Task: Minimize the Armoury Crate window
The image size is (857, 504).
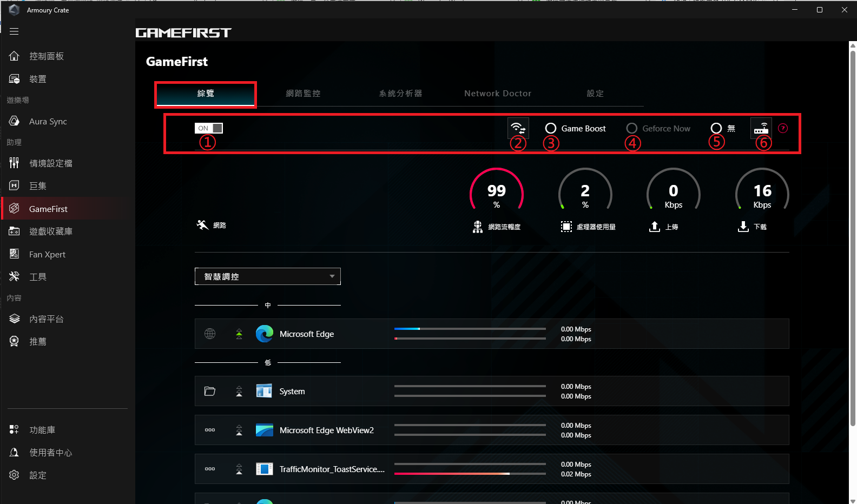Action: [795, 10]
